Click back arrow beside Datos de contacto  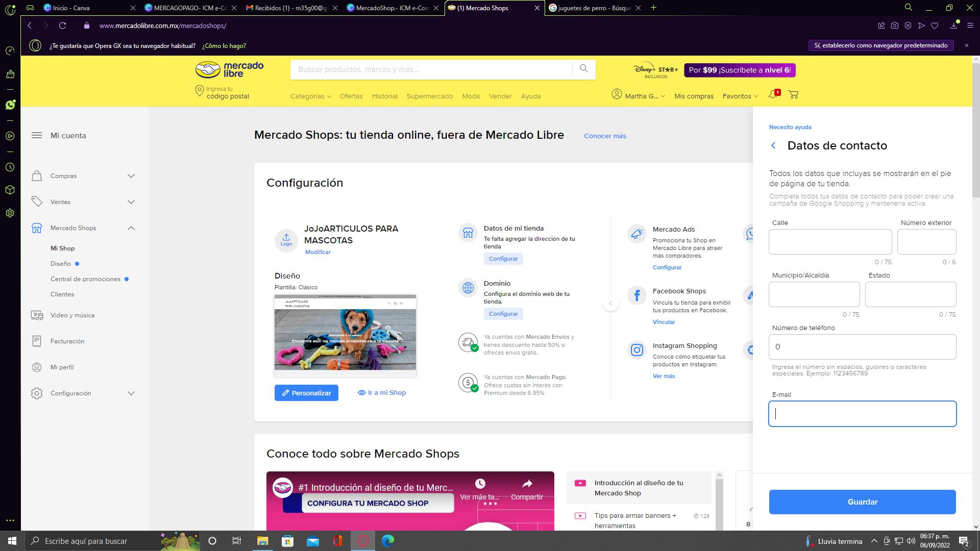coord(773,146)
